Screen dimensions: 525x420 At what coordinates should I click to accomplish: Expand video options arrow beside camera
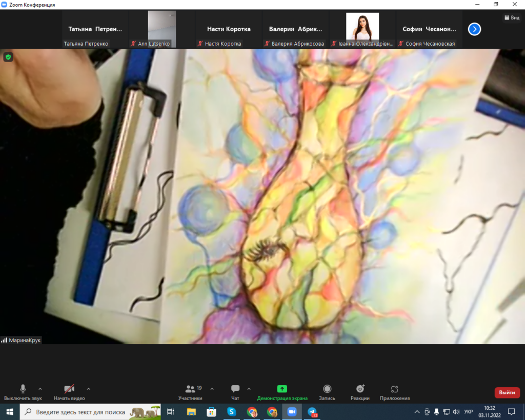pos(88,388)
